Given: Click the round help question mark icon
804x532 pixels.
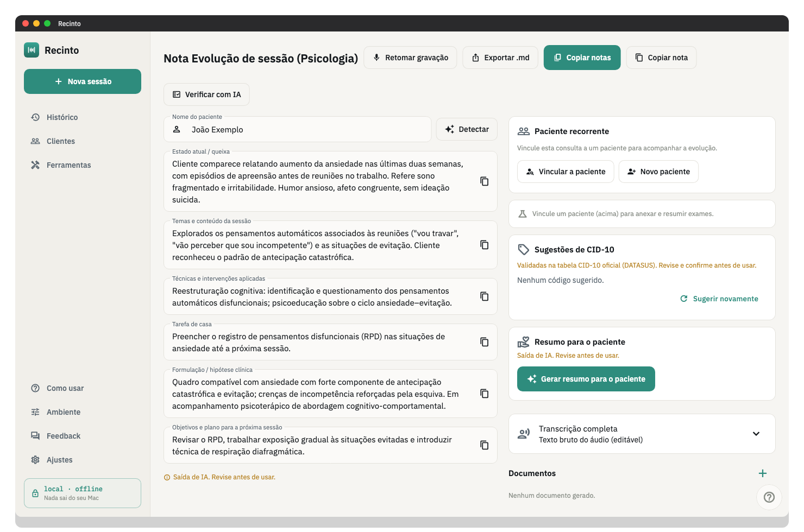Looking at the screenshot, I should pos(769,497).
